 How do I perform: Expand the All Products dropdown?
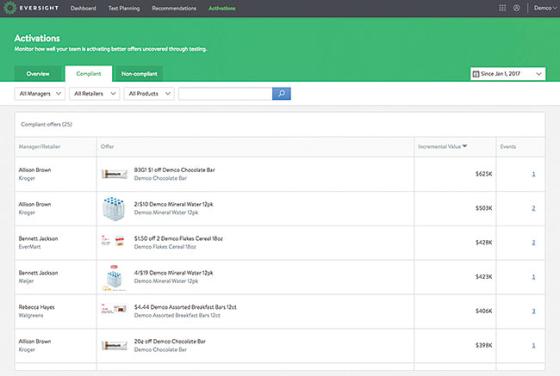(149, 94)
